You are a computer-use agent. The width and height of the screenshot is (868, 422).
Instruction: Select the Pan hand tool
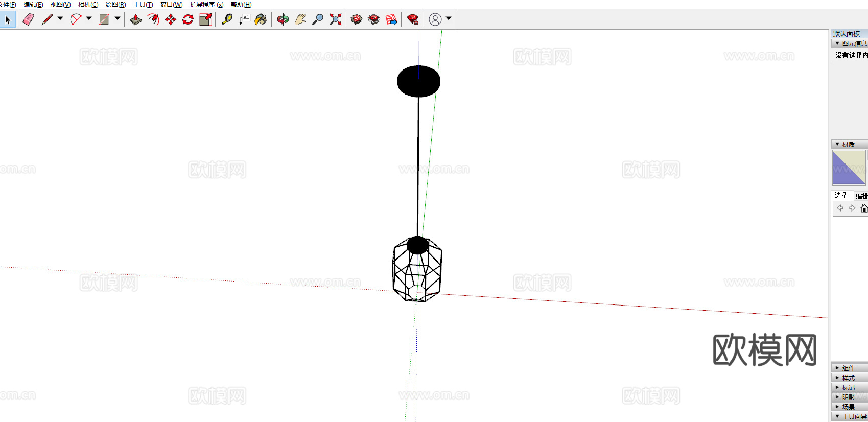(x=300, y=19)
